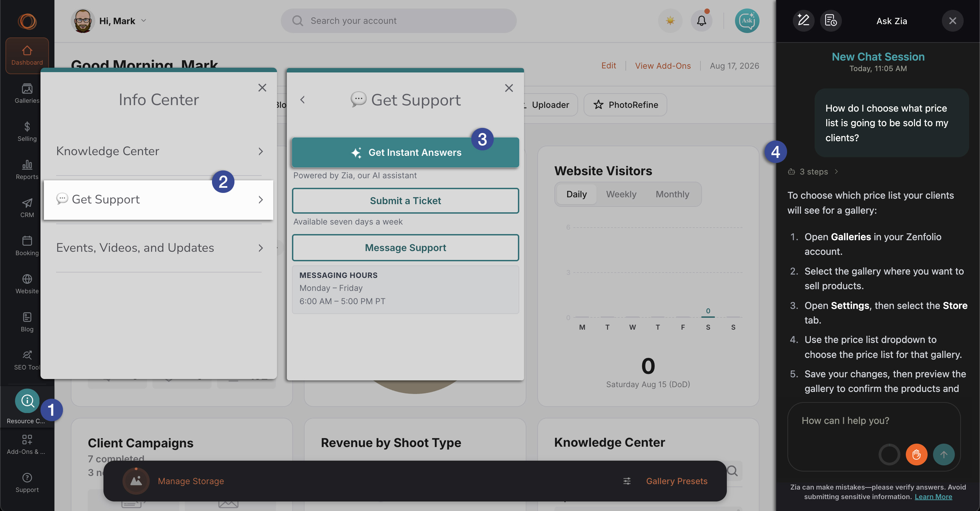Viewport: 980px width, 511px height.
Task: Open the Dashboard sidebar item
Action: pos(27,55)
